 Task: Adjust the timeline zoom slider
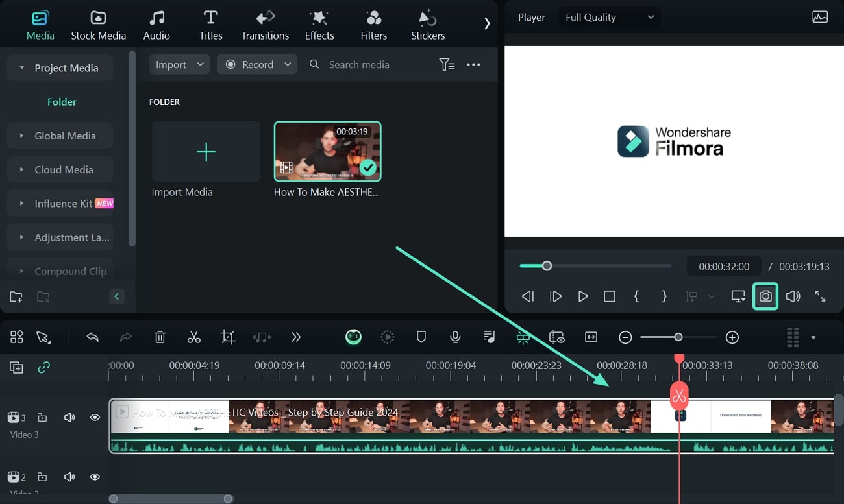(678, 337)
